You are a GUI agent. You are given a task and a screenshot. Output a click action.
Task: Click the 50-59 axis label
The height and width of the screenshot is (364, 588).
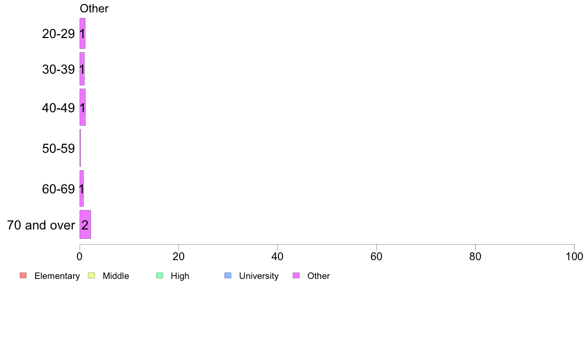pos(58,148)
